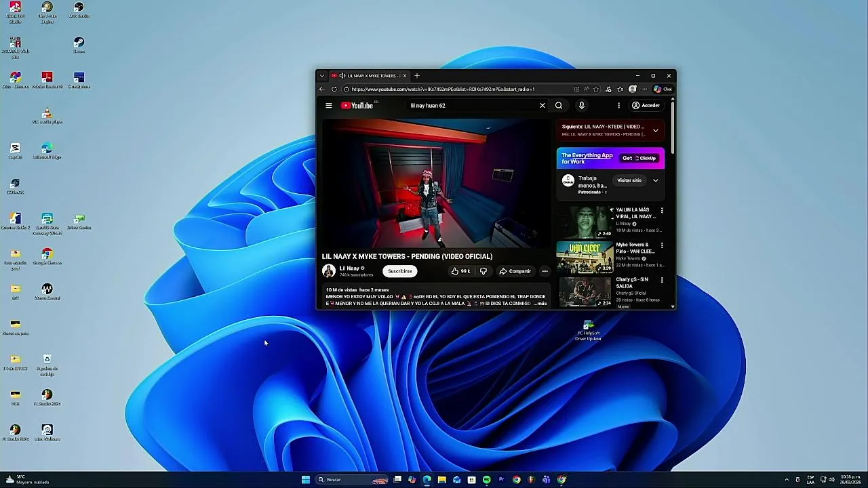
Task: Open a new browser tab with plus
Action: click(417, 76)
